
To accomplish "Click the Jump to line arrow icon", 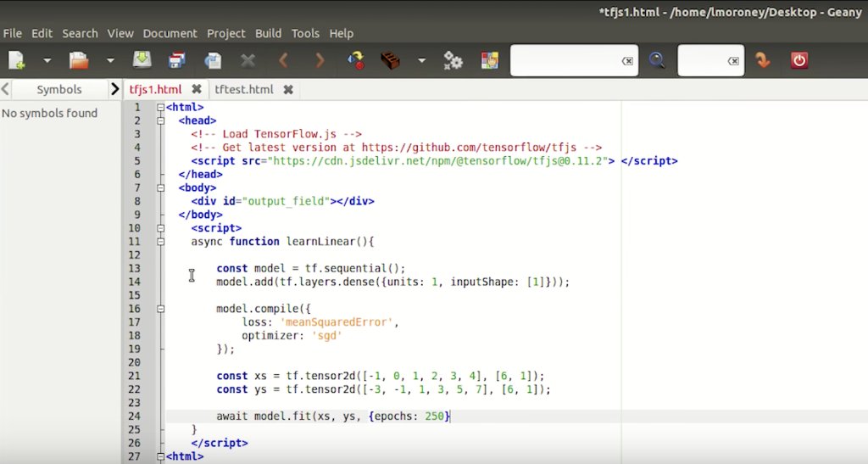I will (x=763, y=59).
